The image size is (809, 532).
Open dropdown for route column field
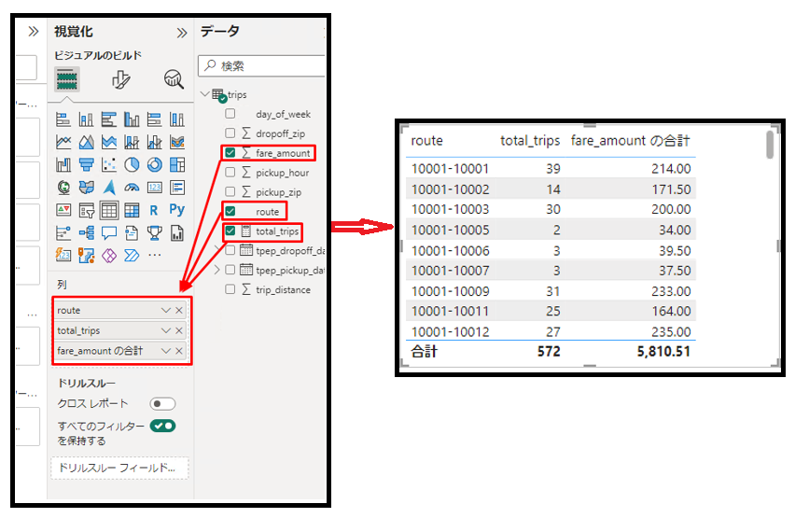click(166, 310)
